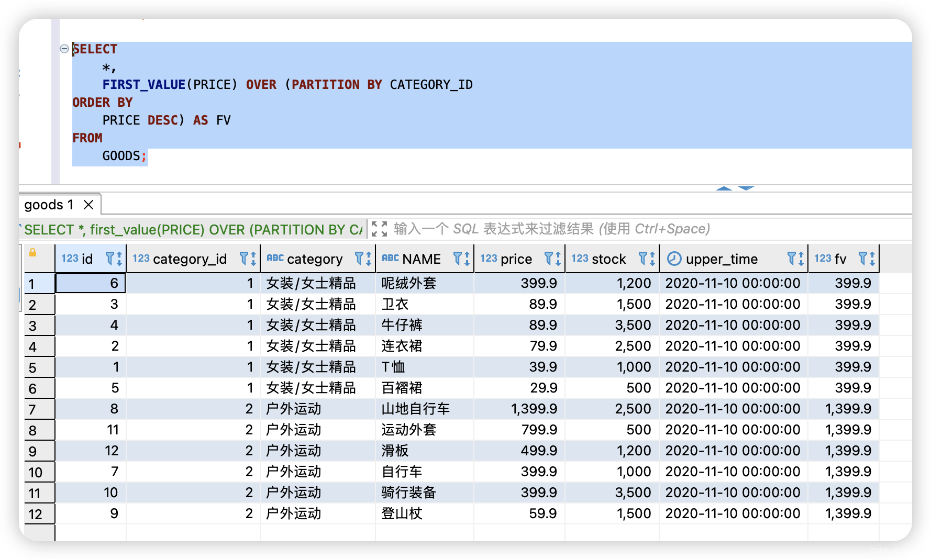The image size is (931, 560).
Task: Click the NAME cell 运动外套
Action: (x=425, y=430)
